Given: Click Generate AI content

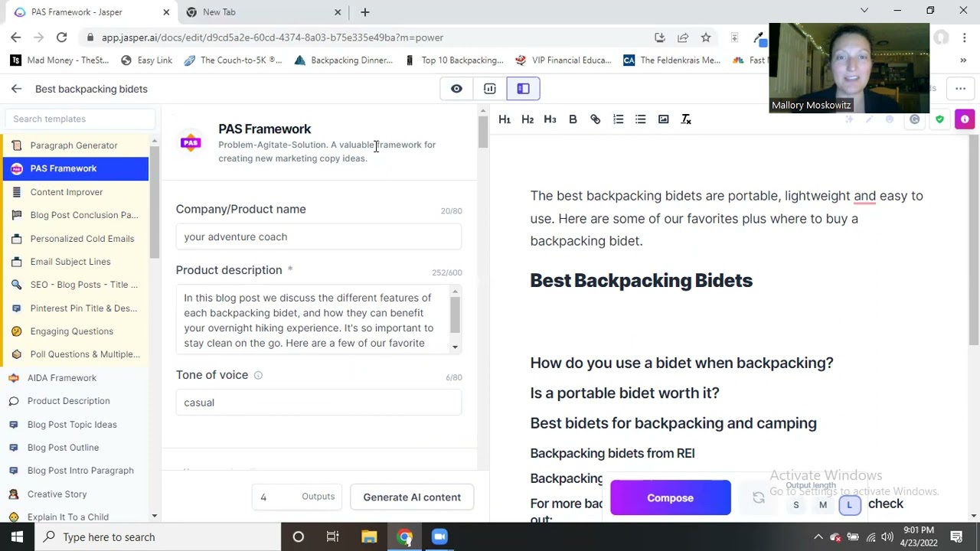Looking at the screenshot, I should point(412,497).
